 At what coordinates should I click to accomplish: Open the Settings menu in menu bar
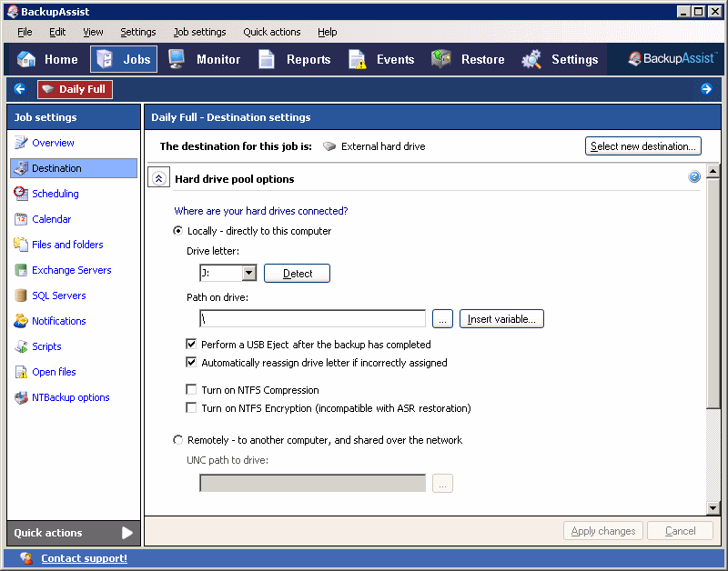click(138, 32)
